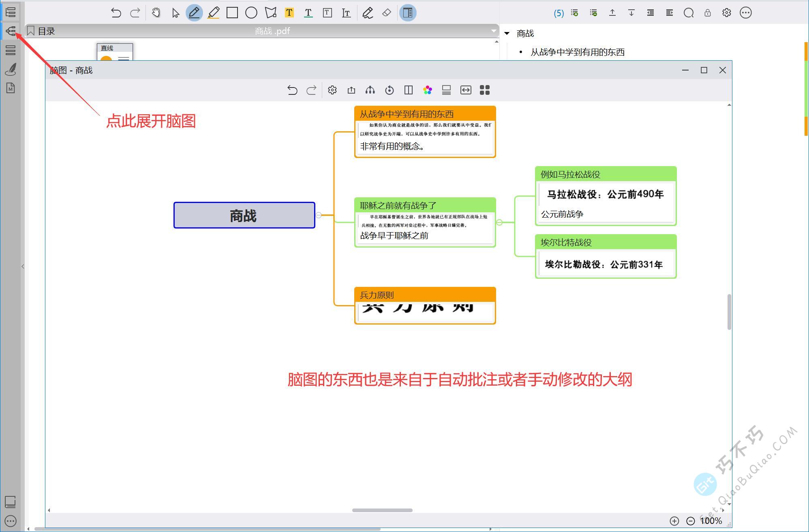Undo in the mind map toolbar
Screen dimensions: 809x532
pos(292,90)
